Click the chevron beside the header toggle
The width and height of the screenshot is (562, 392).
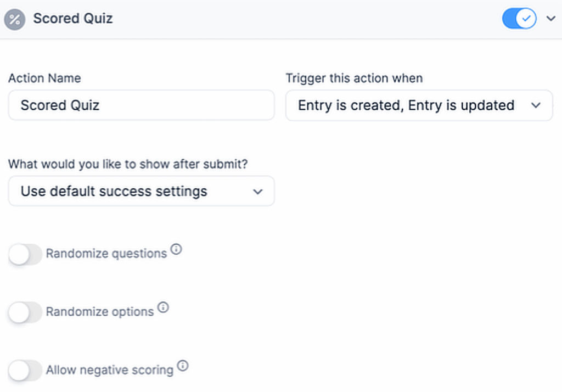click(550, 18)
